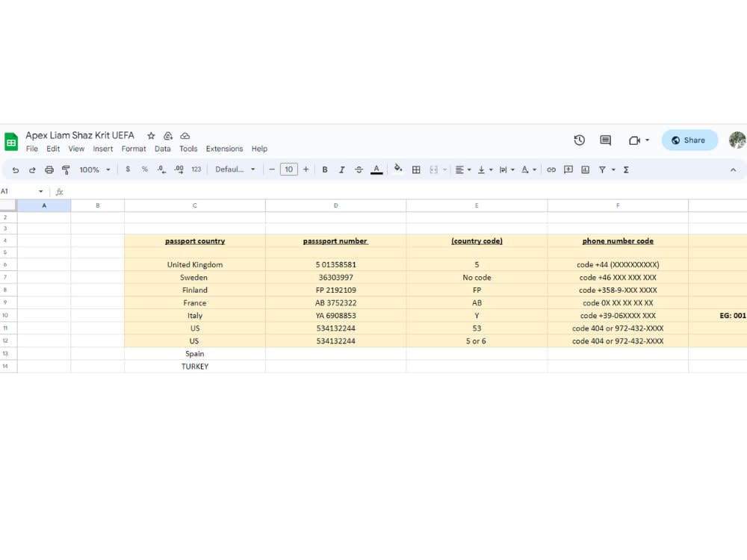Image resolution: width=747 pixels, height=560 pixels.
Task: Show all comments
Action: coord(604,140)
